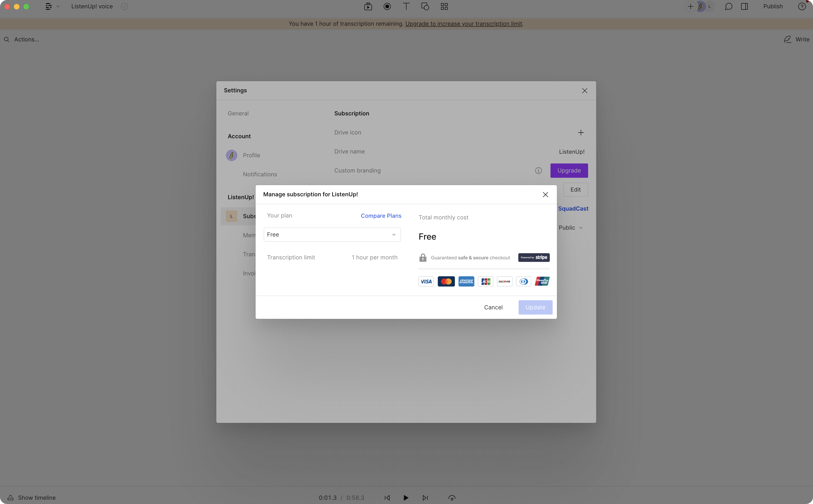Expand chevron beside the main menu icon

[x=58, y=6]
